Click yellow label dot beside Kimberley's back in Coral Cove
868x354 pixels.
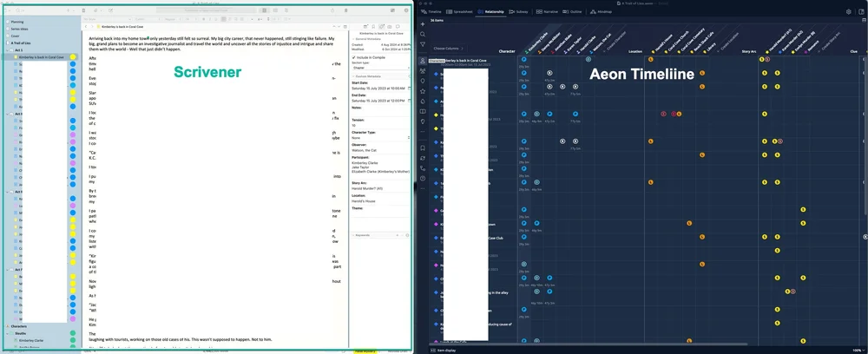click(73, 57)
